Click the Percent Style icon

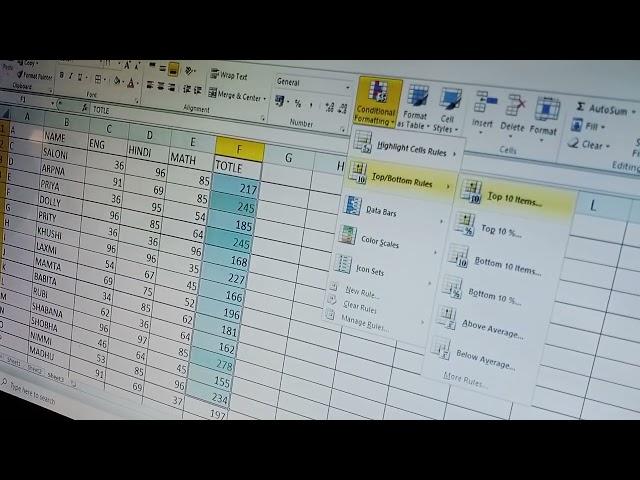pos(298,104)
